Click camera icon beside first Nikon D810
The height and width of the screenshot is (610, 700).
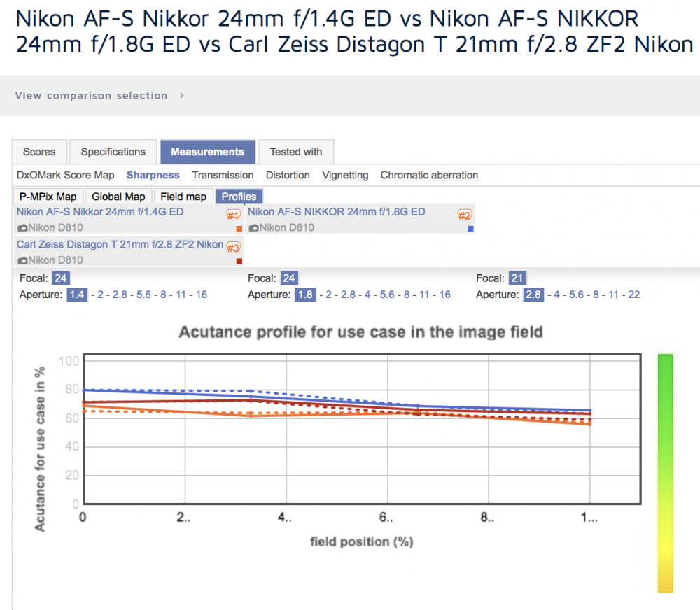point(22,228)
